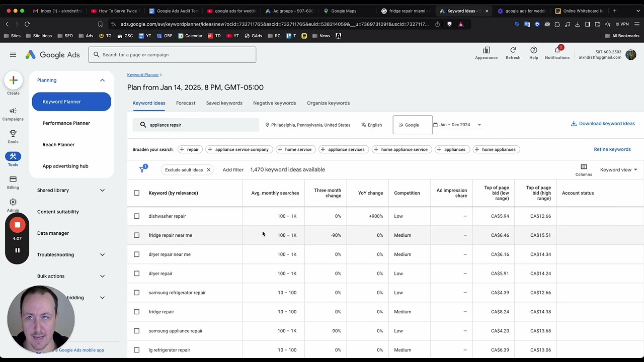Viewport: 644px width, 362px height.
Task: Open the Appearance settings icon
Action: pos(486,53)
